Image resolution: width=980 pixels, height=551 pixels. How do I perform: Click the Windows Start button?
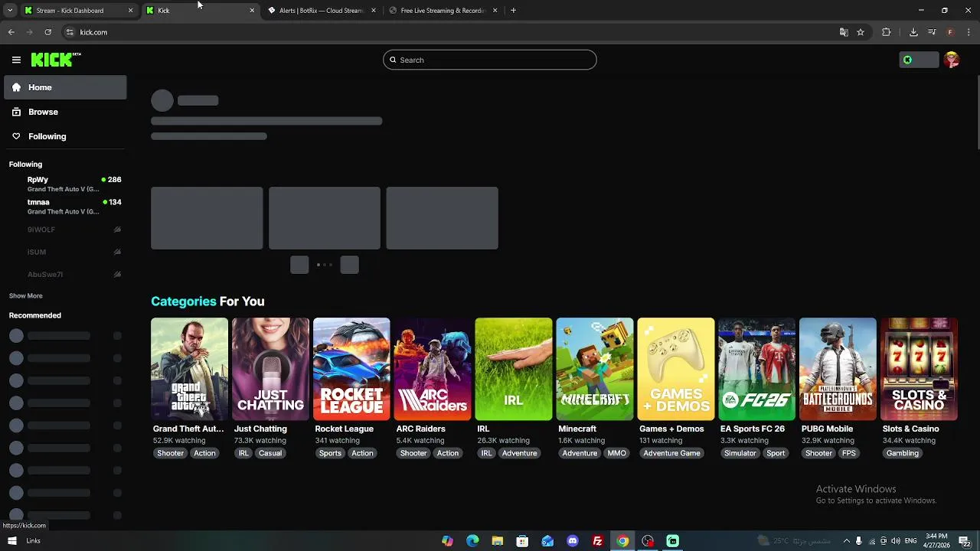click(11, 541)
